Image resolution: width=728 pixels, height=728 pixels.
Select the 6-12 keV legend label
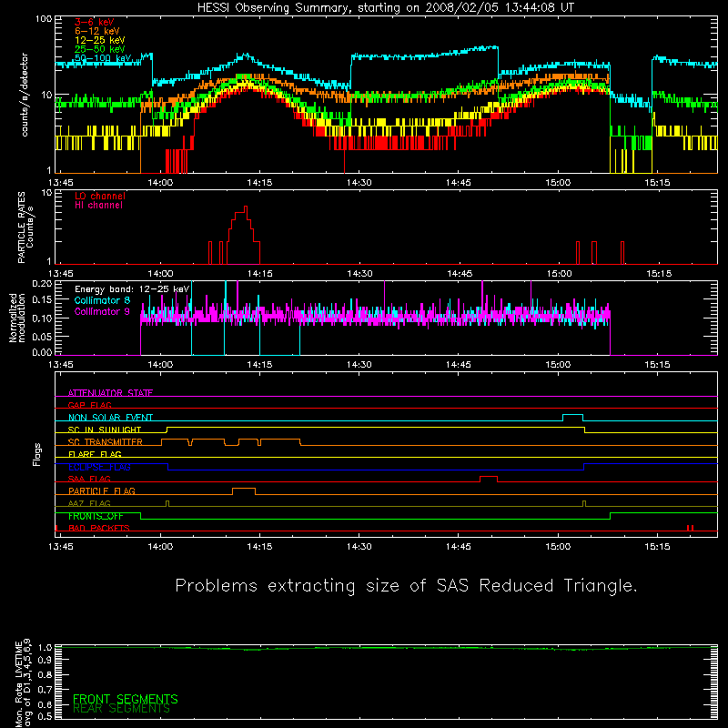(97, 31)
